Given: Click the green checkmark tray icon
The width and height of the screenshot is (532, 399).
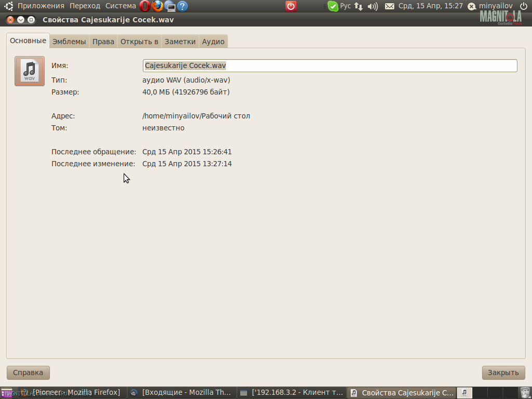Looking at the screenshot, I should [x=332, y=6].
